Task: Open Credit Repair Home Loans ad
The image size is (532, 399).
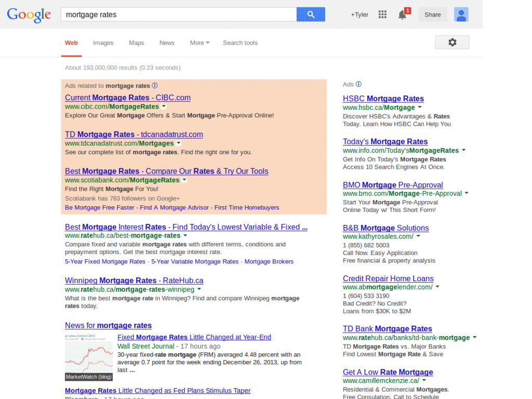Action: [388, 278]
